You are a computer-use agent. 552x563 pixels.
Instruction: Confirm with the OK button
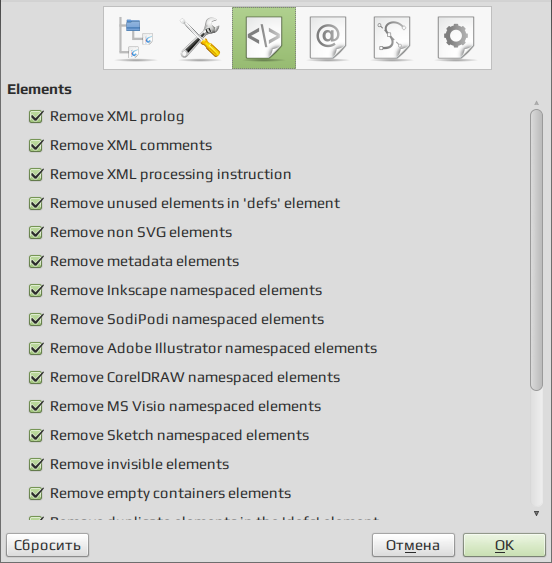pos(504,545)
